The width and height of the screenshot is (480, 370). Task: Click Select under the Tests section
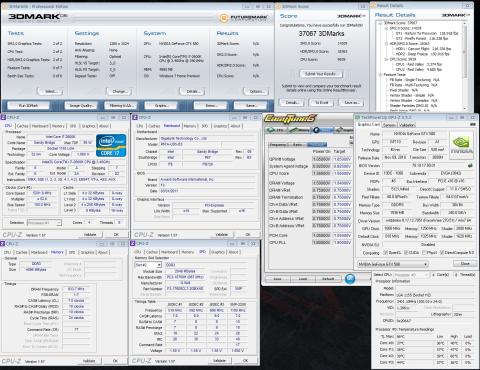[50, 91]
